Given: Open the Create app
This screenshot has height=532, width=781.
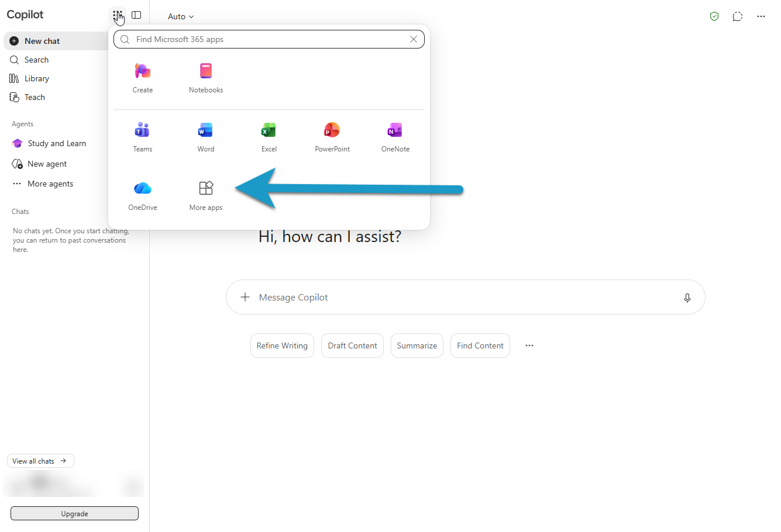Looking at the screenshot, I should [x=143, y=78].
